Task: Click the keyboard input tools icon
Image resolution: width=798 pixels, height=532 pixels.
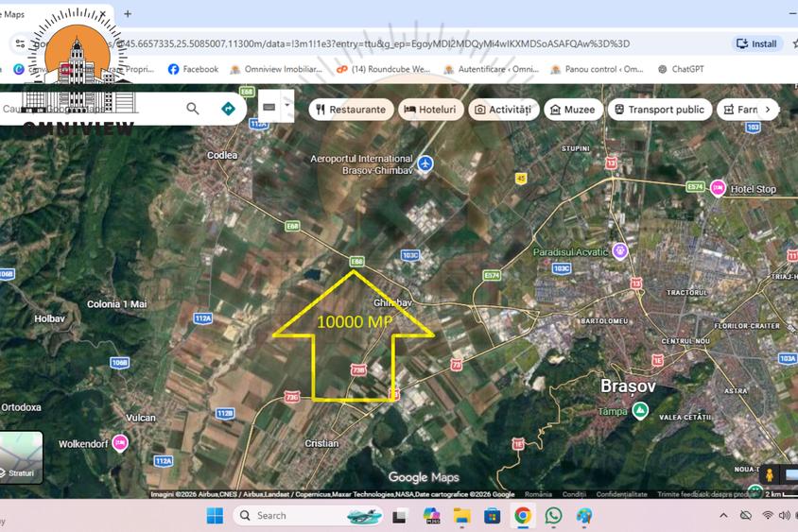Action: click(269, 107)
